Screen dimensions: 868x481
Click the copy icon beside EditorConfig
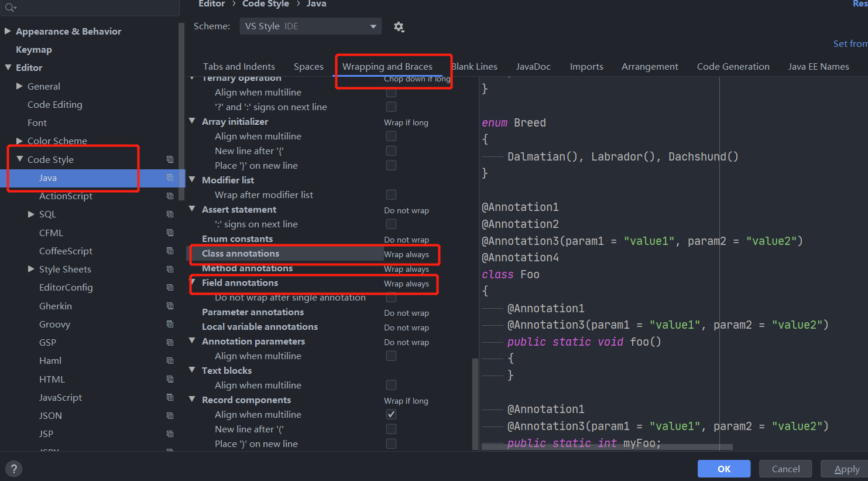click(x=170, y=287)
